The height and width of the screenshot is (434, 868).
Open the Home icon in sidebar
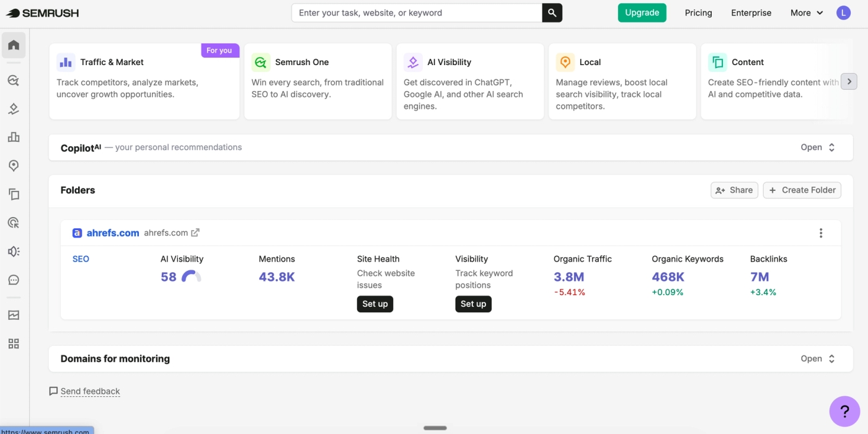pyautogui.click(x=14, y=45)
